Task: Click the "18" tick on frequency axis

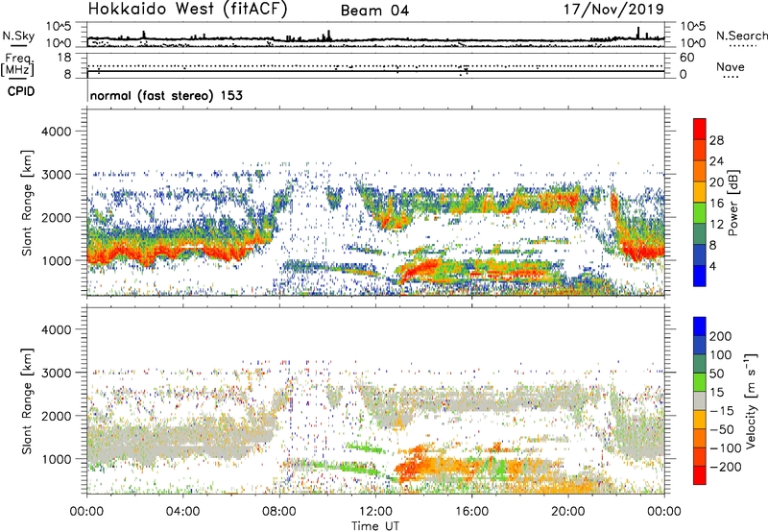Action: coord(64,58)
